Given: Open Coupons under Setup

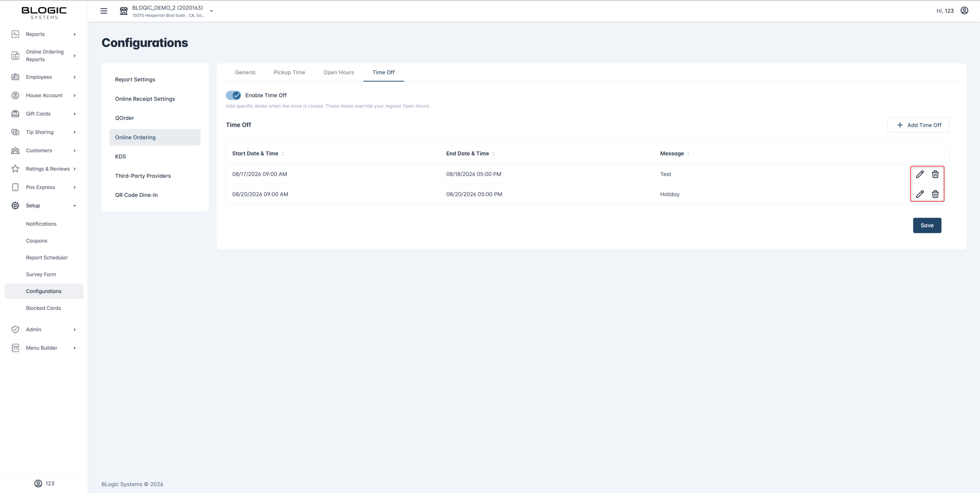Looking at the screenshot, I should click(x=44, y=241).
